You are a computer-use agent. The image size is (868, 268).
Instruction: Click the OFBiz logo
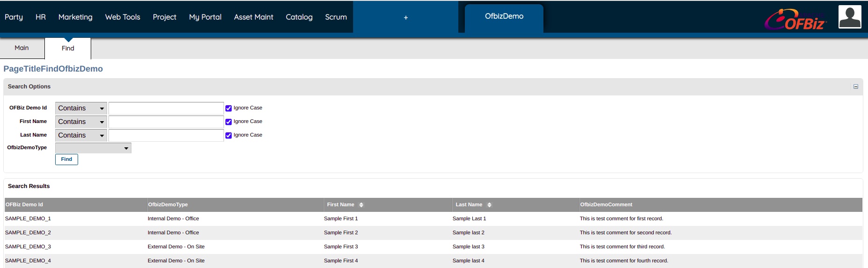tap(796, 20)
